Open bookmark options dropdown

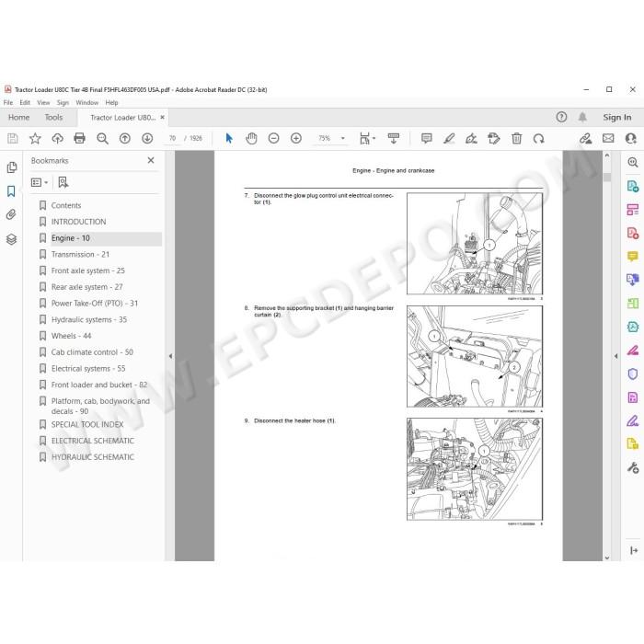tap(40, 182)
